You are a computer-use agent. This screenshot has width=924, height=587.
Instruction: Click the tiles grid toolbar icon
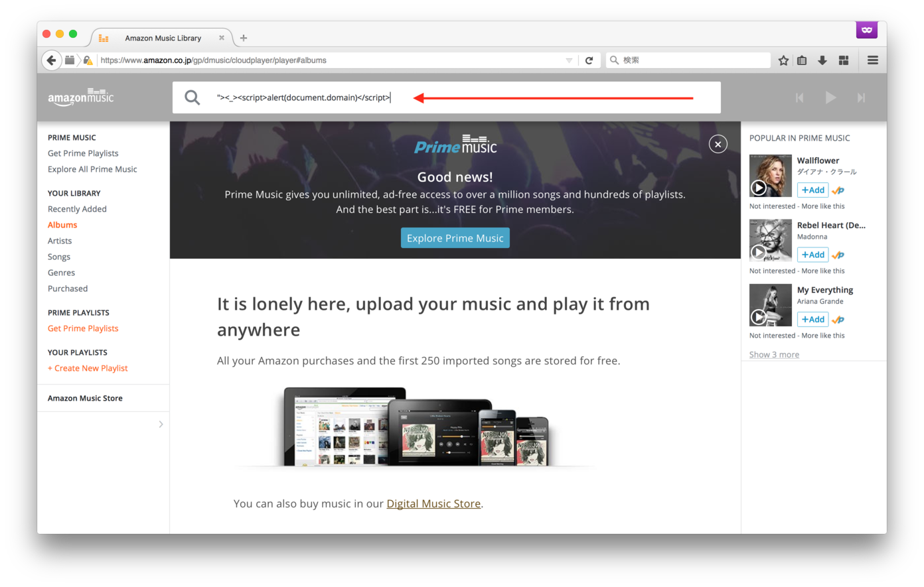tap(844, 60)
